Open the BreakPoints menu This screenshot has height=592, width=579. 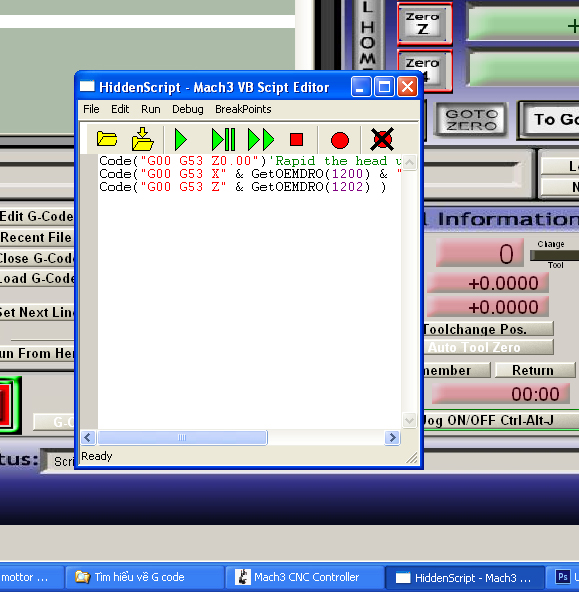[x=243, y=109]
